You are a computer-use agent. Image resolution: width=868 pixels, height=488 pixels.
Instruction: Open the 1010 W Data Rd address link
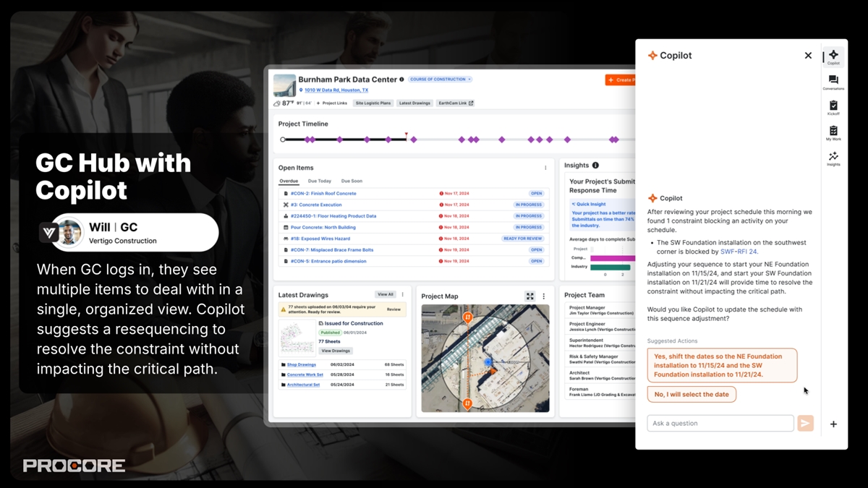[336, 90]
